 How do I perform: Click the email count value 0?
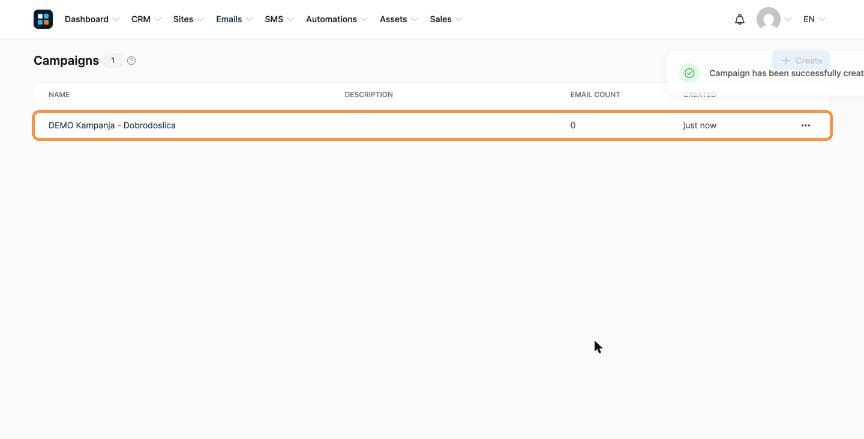click(573, 126)
